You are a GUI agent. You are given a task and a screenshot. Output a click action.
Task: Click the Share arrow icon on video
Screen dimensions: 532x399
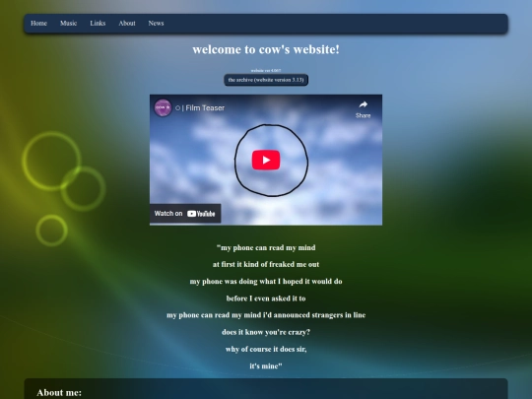pos(363,104)
